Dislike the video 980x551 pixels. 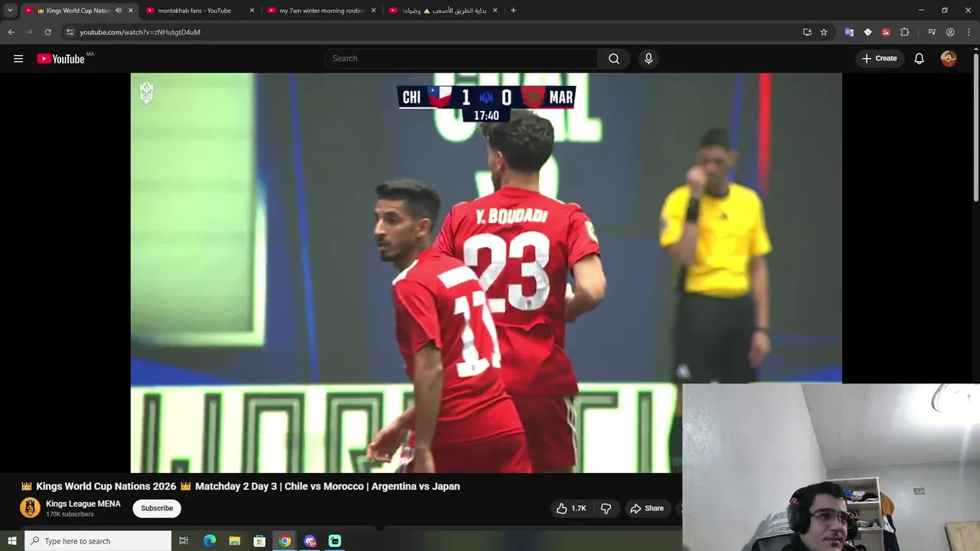(x=606, y=508)
